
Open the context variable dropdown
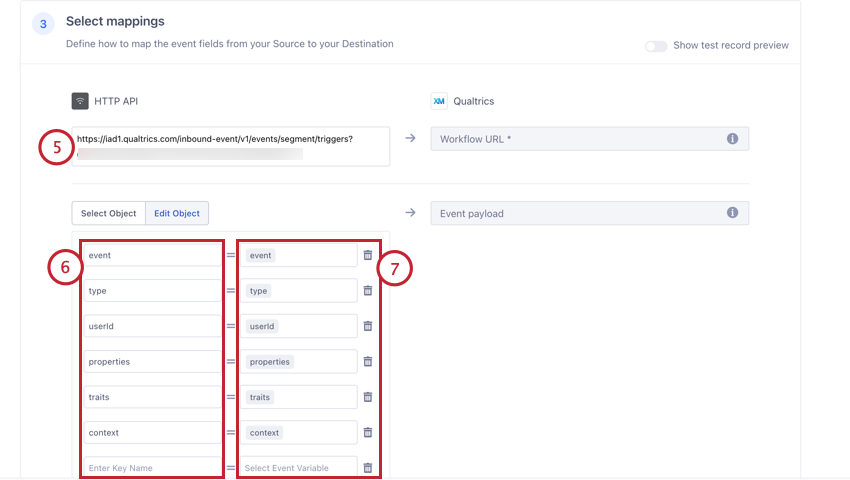(x=300, y=433)
